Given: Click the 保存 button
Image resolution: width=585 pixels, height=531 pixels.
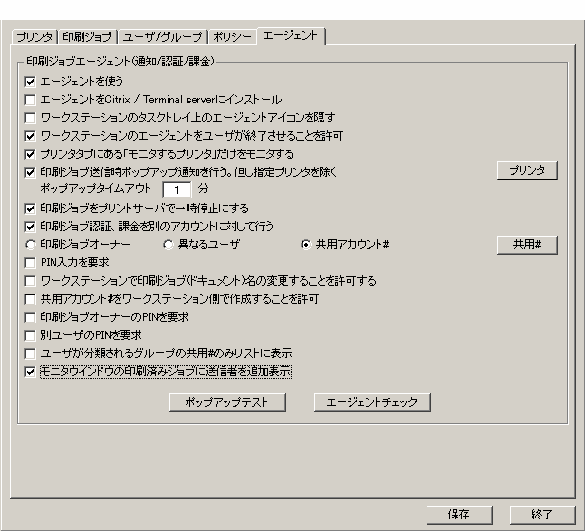Looking at the screenshot, I should pyautogui.click(x=460, y=515).
